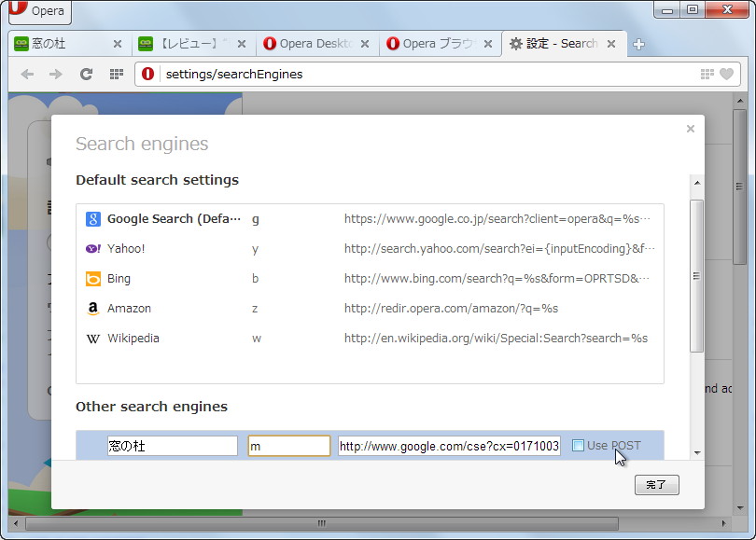Viewport: 756px width, 540px height.
Task: Close the Search engines dialog
Action: tap(690, 129)
